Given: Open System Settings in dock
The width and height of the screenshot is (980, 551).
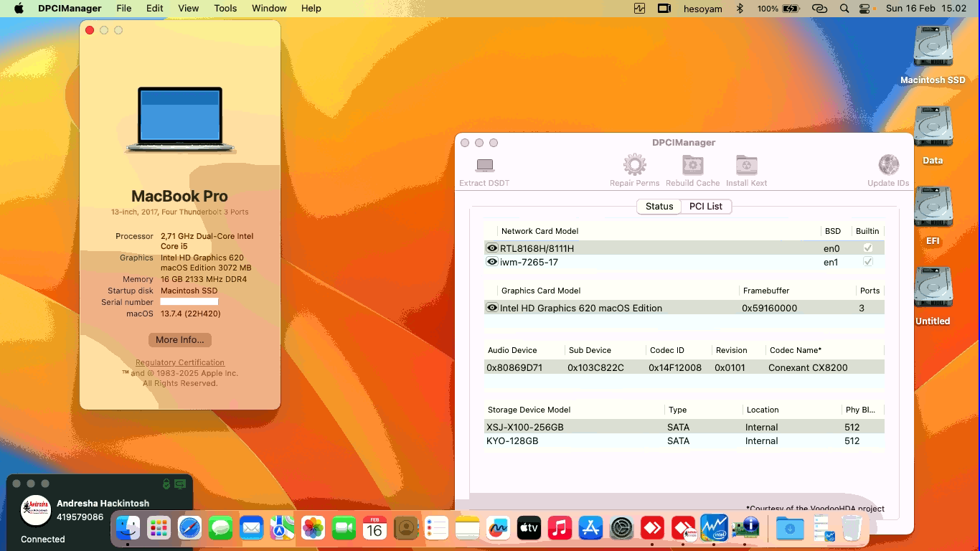Looking at the screenshot, I should [621, 529].
